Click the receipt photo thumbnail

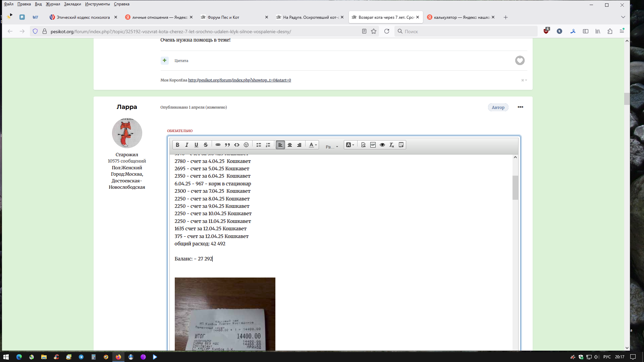[225, 314]
